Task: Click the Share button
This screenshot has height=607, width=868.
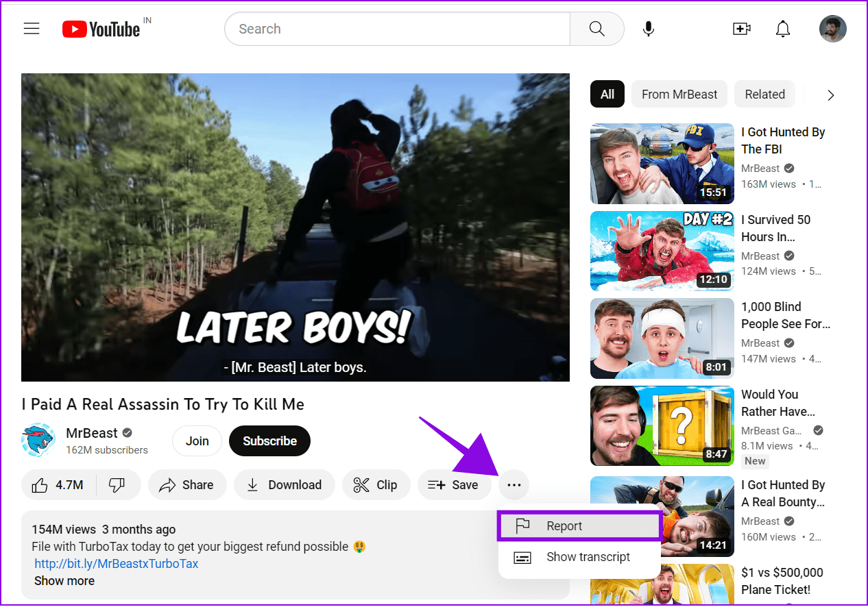Action: (187, 485)
